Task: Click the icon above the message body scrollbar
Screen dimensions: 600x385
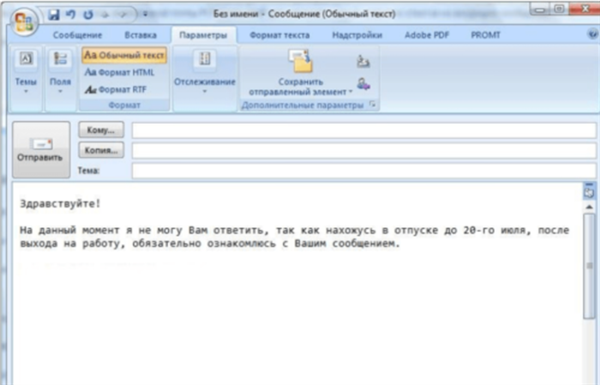Action: click(589, 192)
